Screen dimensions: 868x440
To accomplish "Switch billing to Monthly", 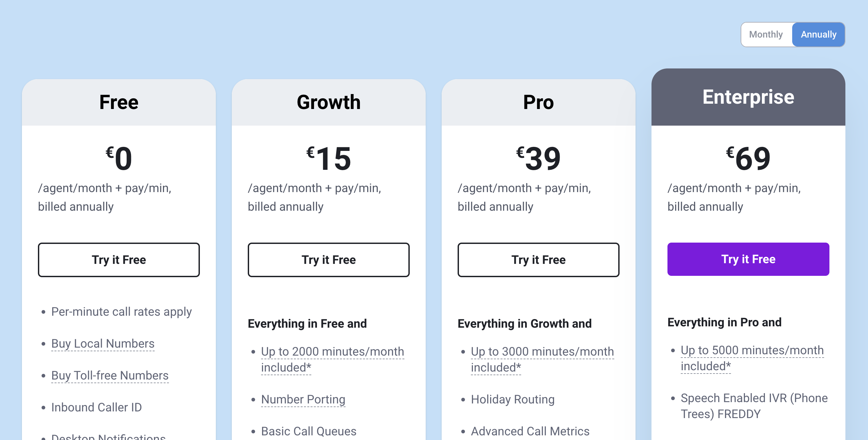I will pyautogui.click(x=766, y=34).
